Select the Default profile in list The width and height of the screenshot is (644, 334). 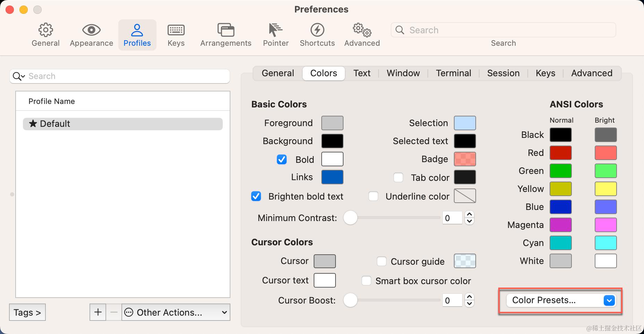122,124
